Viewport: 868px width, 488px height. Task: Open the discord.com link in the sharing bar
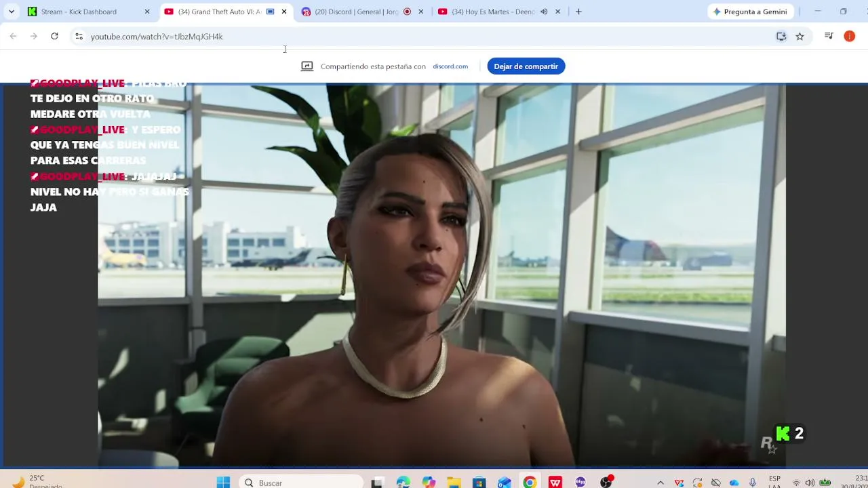point(450,66)
